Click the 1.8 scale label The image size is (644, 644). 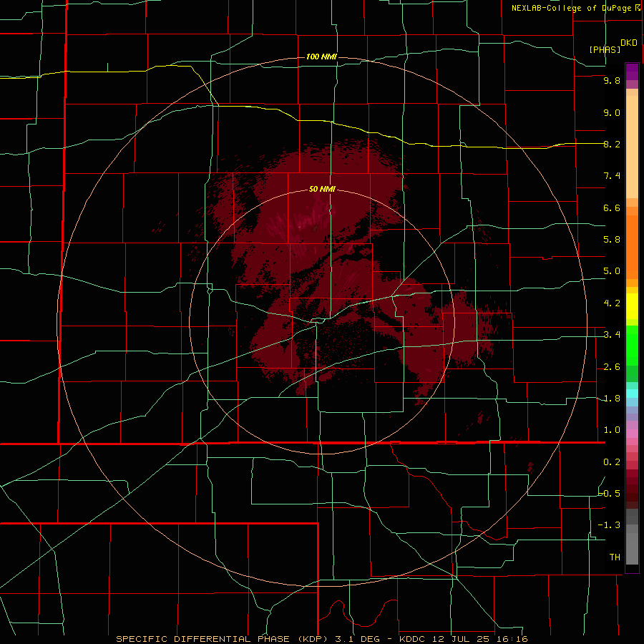point(612,399)
